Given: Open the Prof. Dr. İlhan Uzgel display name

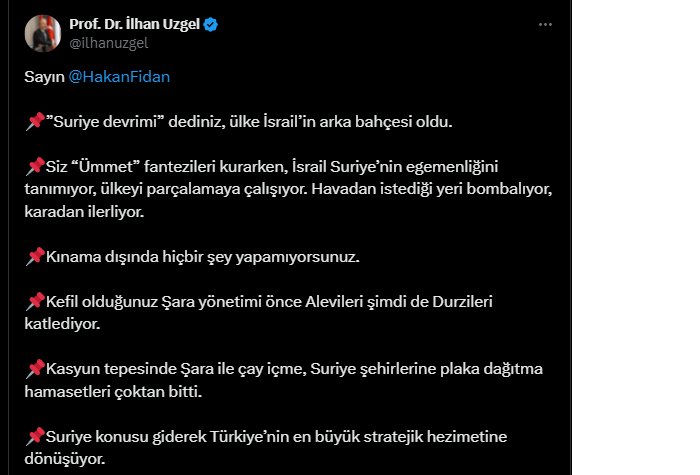Looking at the screenshot, I should tap(135, 24).
